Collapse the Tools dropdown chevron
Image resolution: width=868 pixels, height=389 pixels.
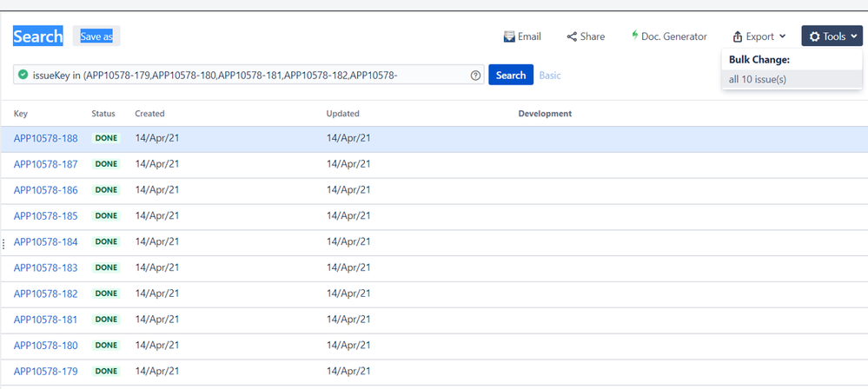(x=854, y=36)
